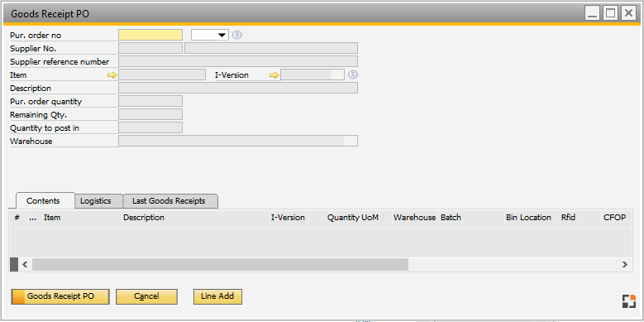Screen dimensions: 644x322
Task: Click the Line Add button
Action: tap(217, 296)
